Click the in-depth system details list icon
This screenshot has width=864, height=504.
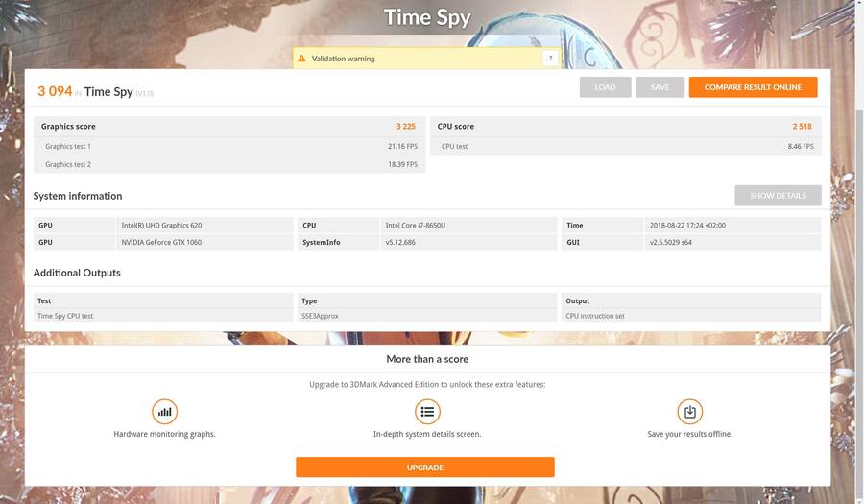tap(427, 412)
